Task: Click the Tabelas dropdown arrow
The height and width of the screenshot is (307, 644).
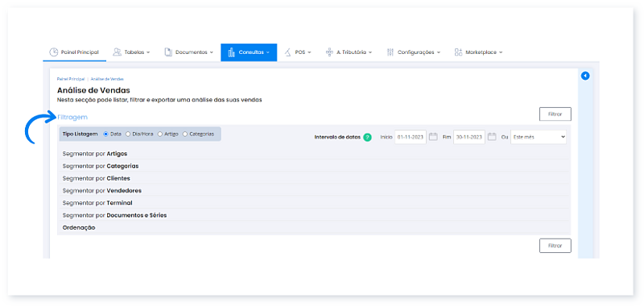Action: 148,52
